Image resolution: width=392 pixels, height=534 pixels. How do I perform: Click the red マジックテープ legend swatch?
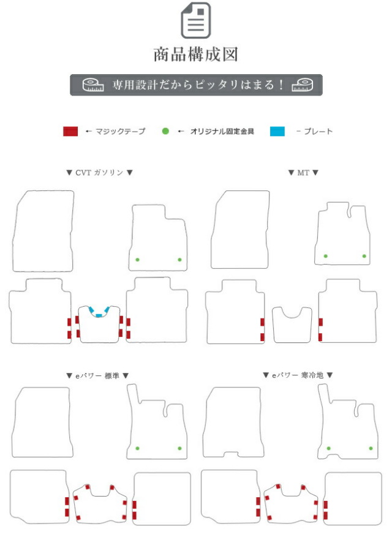(x=70, y=131)
